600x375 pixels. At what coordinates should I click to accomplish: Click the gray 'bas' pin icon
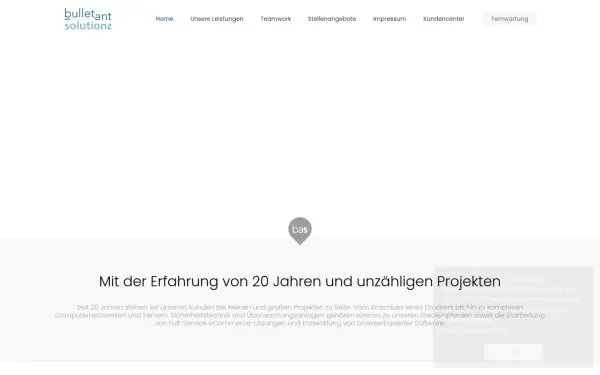coord(300,231)
